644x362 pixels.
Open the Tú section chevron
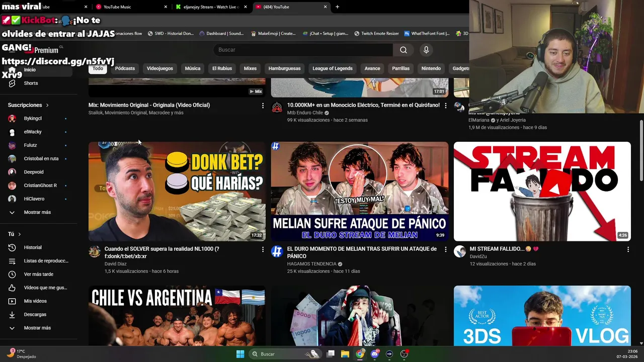20,234
